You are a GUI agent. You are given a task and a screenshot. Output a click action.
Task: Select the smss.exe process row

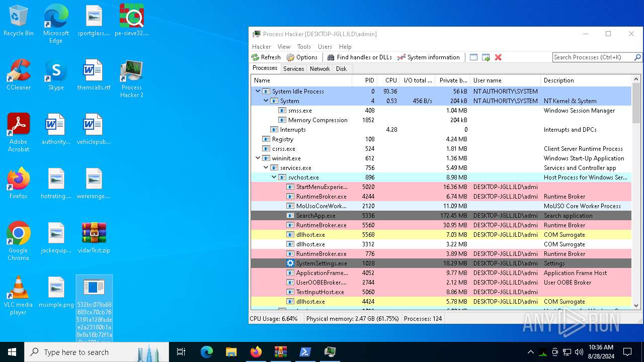click(441, 110)
